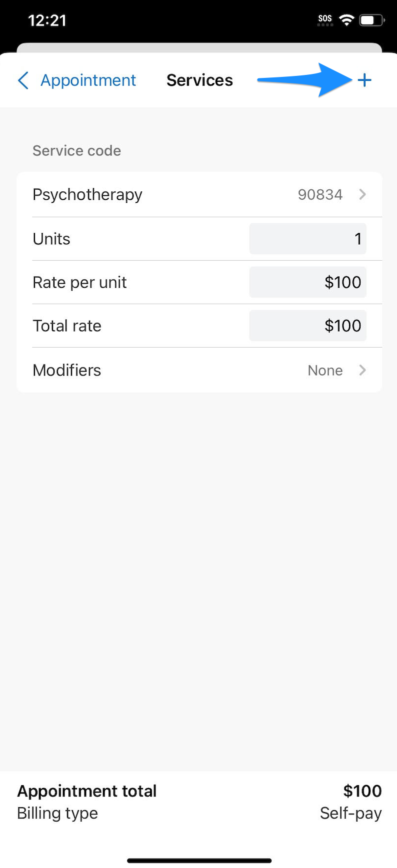The image size is (397, 868).
Task: Open the Modifiers row chevron
Action: tap(362, 370)
